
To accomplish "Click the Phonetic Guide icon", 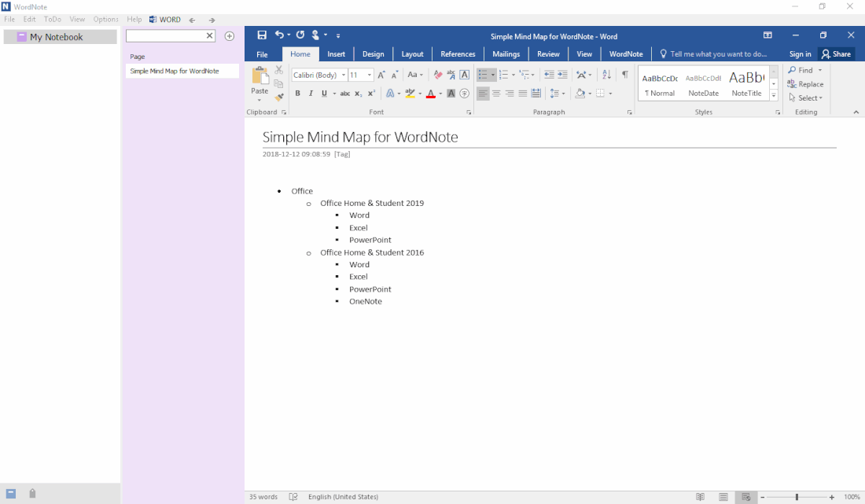I will click(x=451, y=75).
